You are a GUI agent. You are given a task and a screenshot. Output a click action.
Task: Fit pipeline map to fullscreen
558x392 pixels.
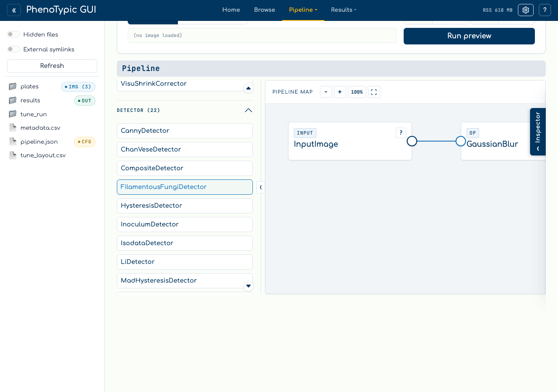pyautogui.click(x=374, y=92)
